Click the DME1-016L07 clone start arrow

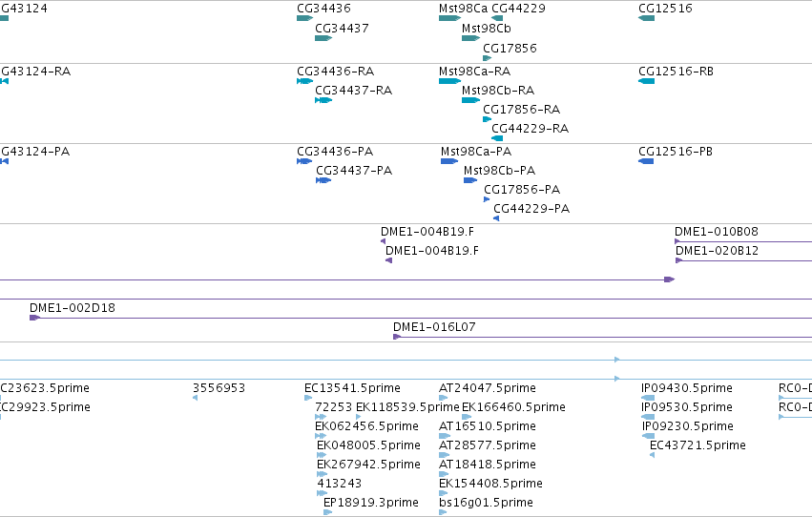[397, 337]
